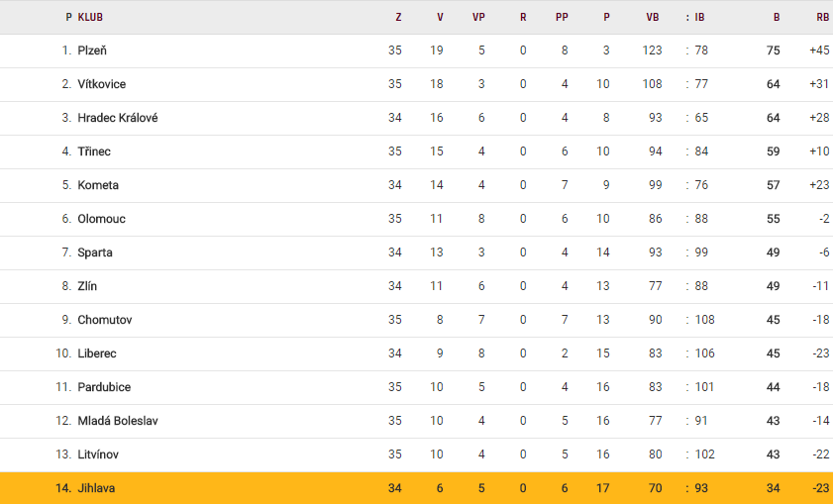Screen dimensions: 834x504
Task: Click the VB goals-scored column header
Action: 652,17
